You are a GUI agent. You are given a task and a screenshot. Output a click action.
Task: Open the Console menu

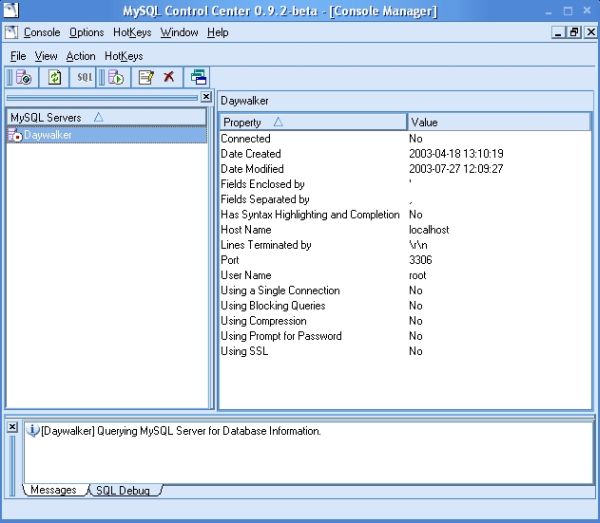coord(42,33)
